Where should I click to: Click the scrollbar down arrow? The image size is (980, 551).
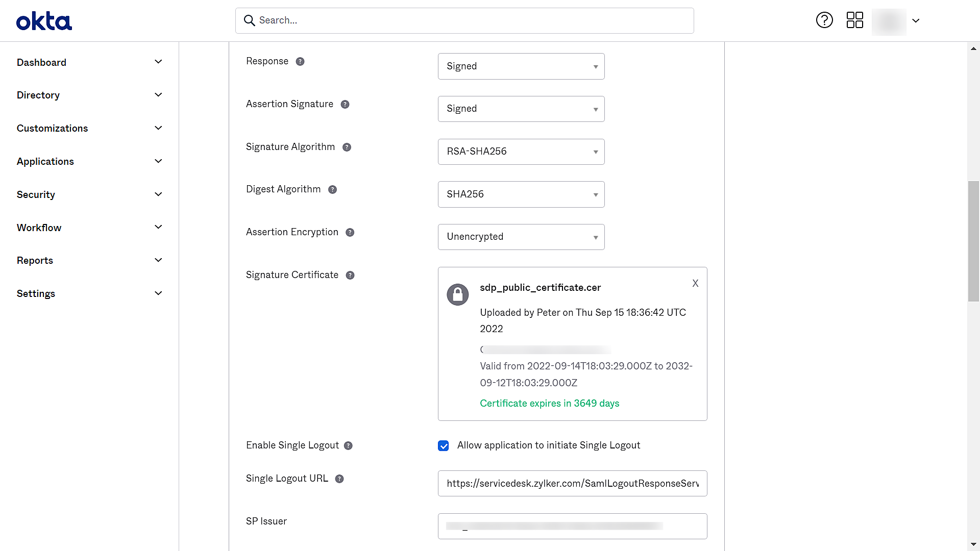pos(973,544)
